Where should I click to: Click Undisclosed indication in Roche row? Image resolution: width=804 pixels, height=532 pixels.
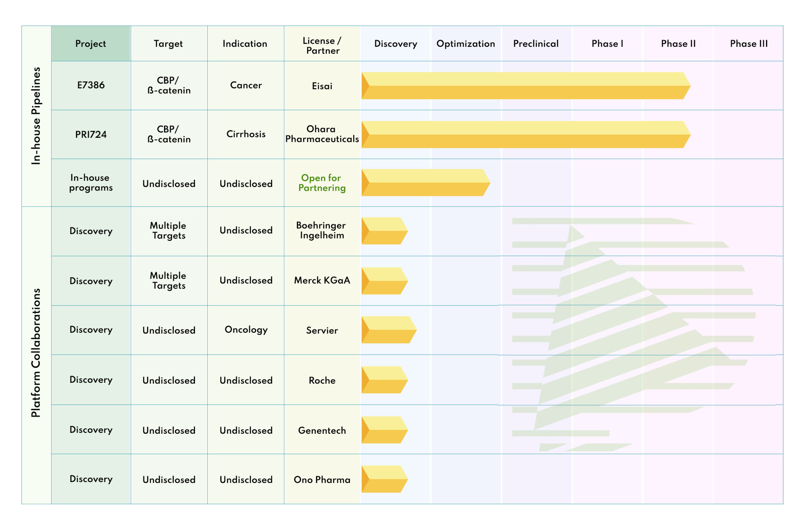coord(246,380)
